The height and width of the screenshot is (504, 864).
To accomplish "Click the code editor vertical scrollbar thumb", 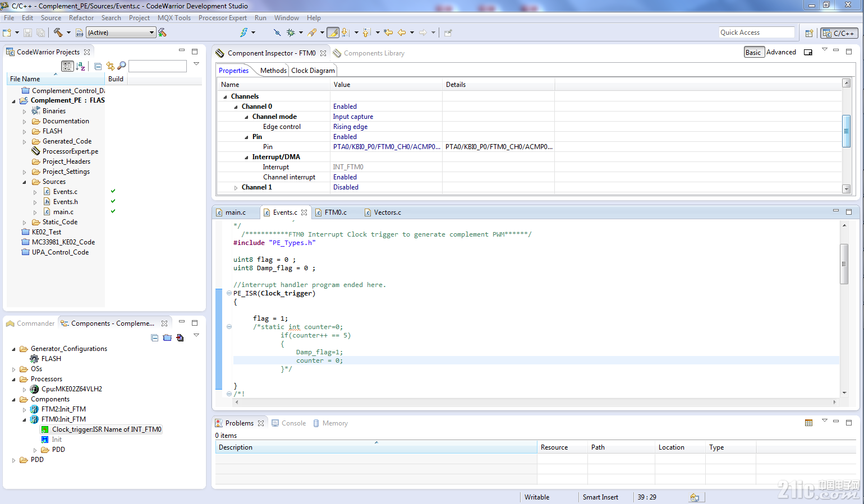I will click(x=844, y=263).
